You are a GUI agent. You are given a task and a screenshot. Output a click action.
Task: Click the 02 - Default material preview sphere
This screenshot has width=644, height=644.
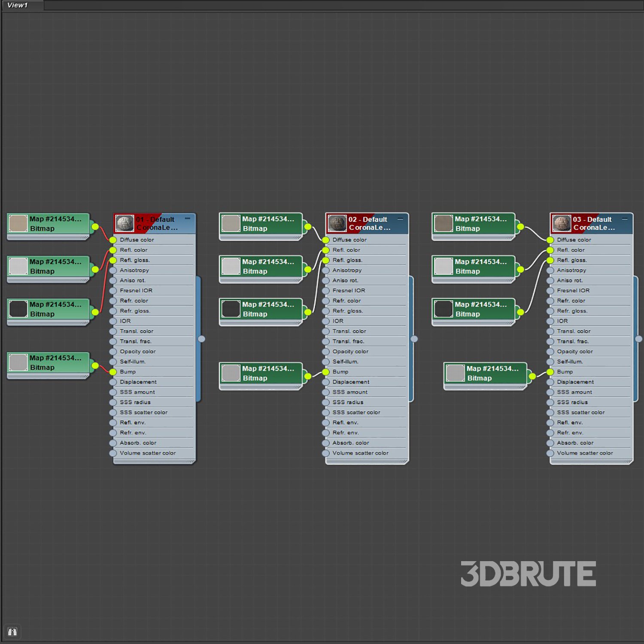[337, 223]
